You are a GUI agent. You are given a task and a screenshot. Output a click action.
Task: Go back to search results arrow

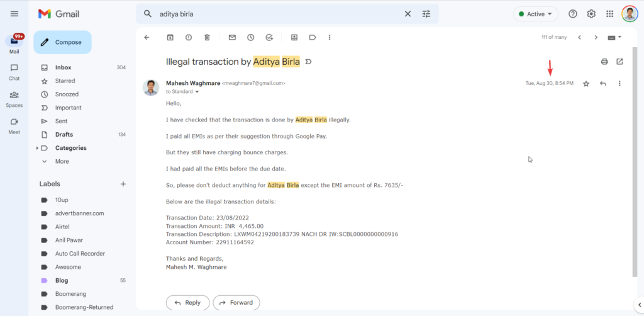coord(147,37)
